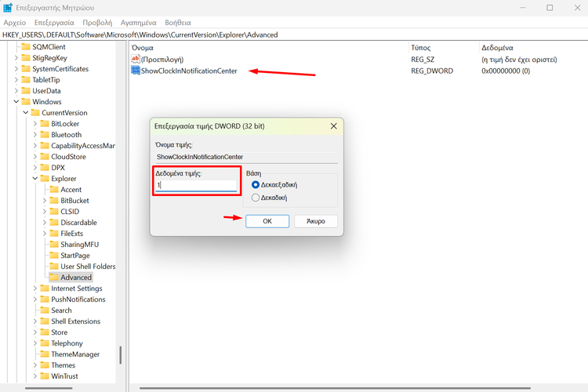Screen dimensions: 588x392
Task: Collapse the CurrentVersion tree node
Action: pos(26,113)
